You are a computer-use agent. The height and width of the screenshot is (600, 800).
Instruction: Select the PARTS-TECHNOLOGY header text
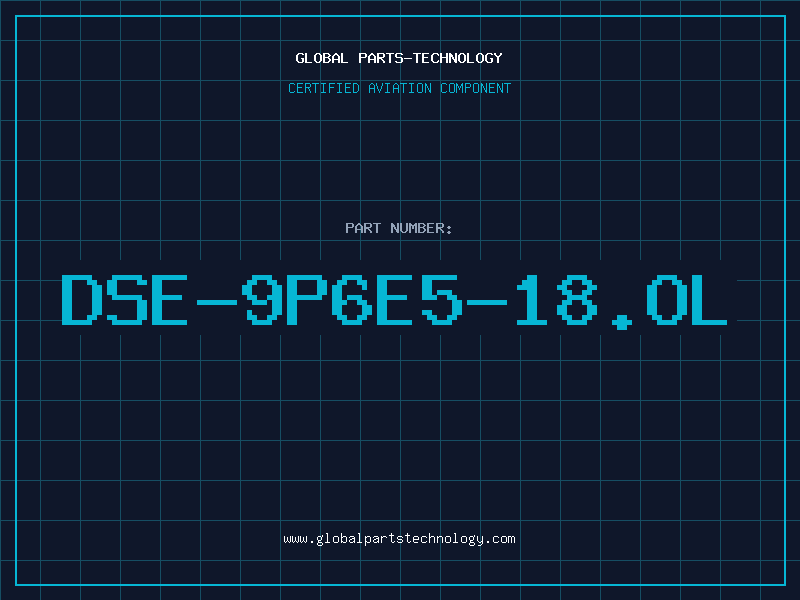point(430,58)
